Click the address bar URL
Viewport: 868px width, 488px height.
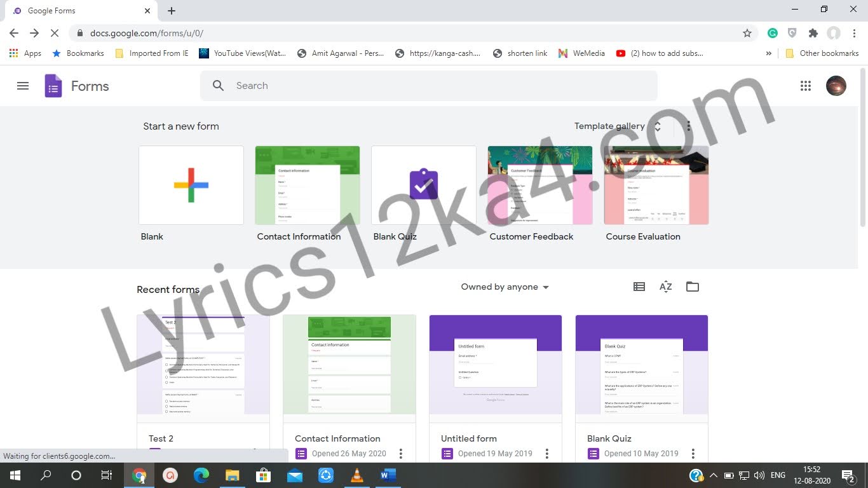[147, 33]
